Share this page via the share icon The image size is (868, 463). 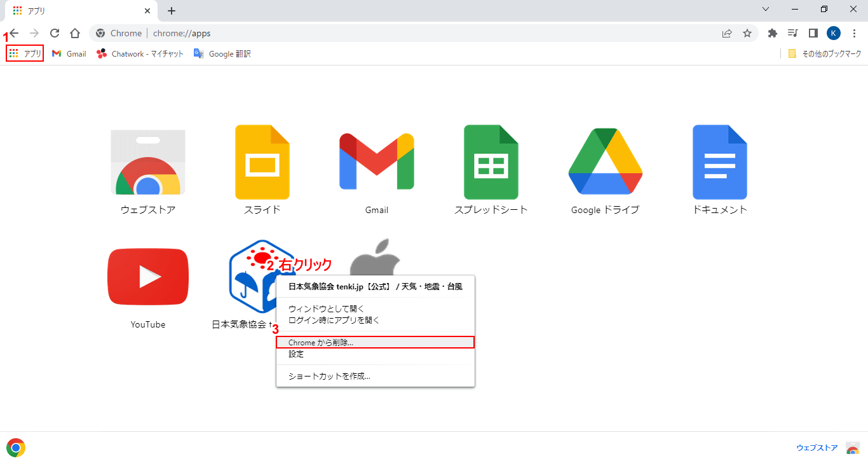(x=727, y=33)
